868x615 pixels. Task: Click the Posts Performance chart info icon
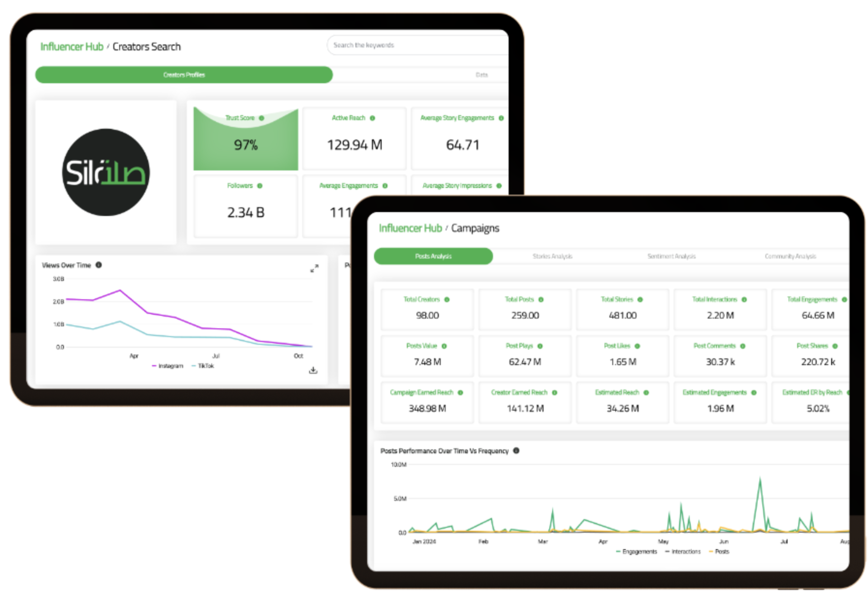click(516, 451)
